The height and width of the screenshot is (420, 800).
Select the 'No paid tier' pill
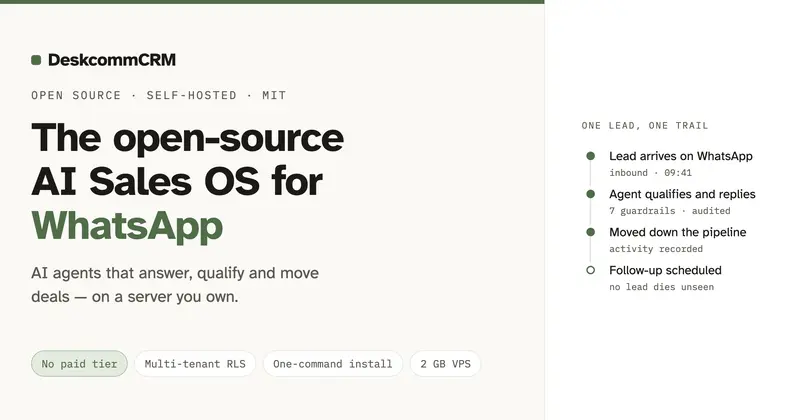[79, 364]
